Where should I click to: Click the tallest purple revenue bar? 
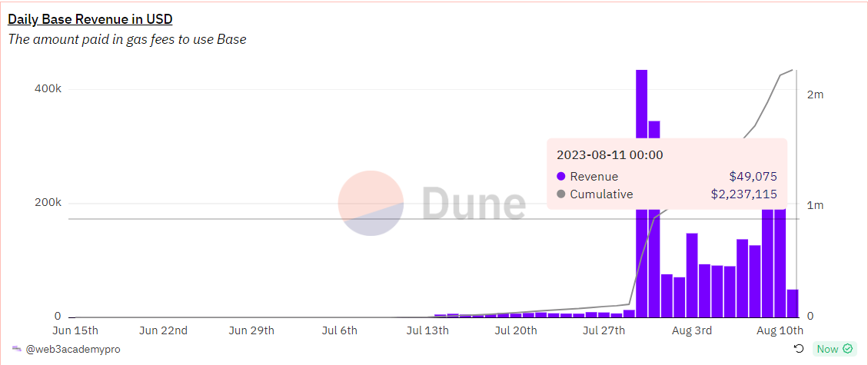point(641,194)
